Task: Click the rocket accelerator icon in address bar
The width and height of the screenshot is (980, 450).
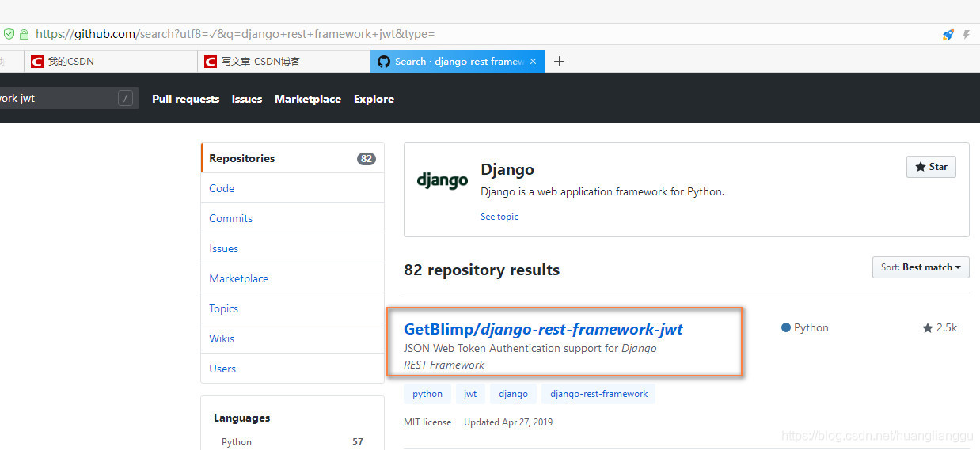Action: click(x=948, y=35)
